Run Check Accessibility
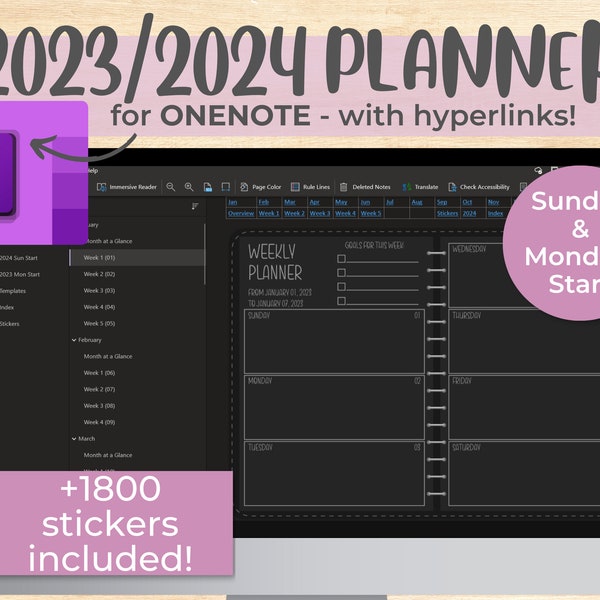This screenshot has width=600, height=600. (x=479, y=187)
